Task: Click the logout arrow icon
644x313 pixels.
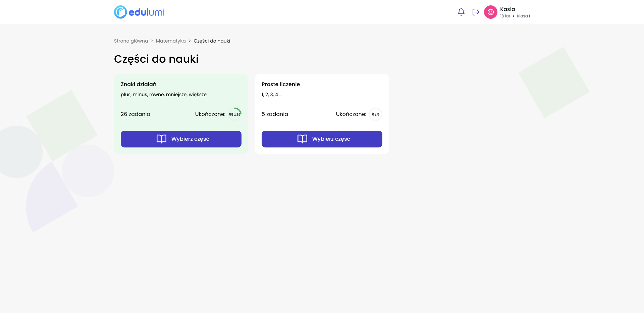Action: [476, 12]
